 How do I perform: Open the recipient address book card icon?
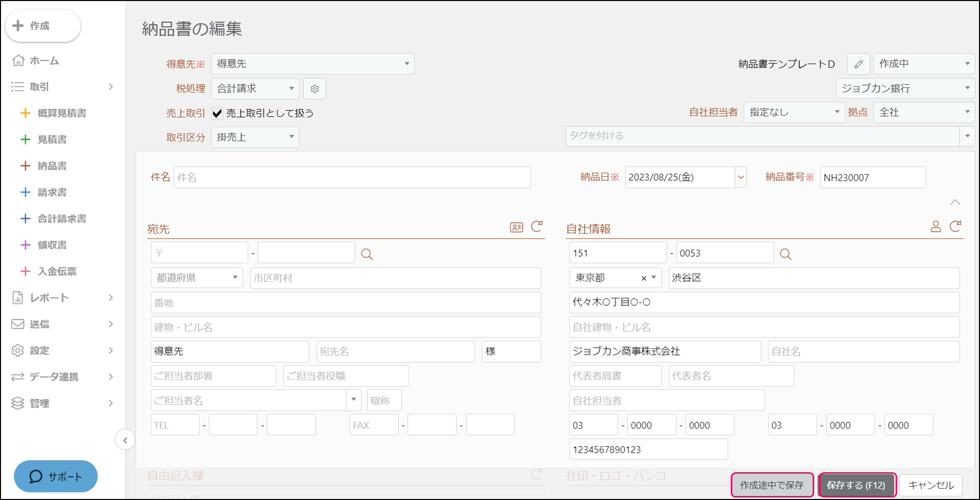click(x=516, y=227)
